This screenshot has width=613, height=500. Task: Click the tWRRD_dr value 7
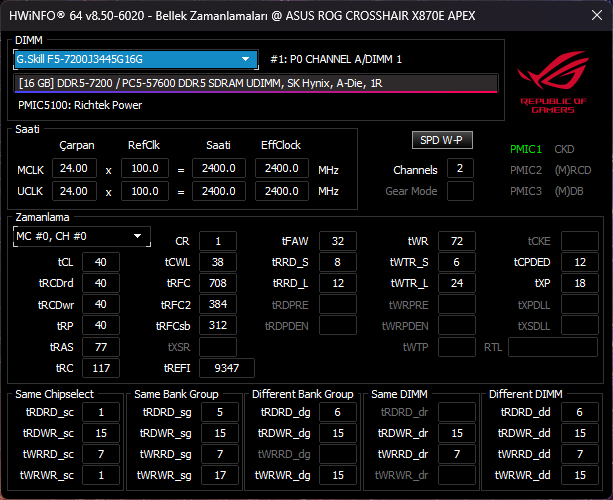coord(457,454)
